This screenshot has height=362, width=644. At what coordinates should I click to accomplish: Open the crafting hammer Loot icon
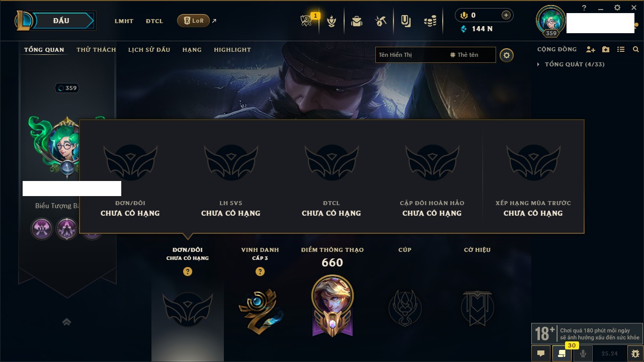click(x=381, y=21)
